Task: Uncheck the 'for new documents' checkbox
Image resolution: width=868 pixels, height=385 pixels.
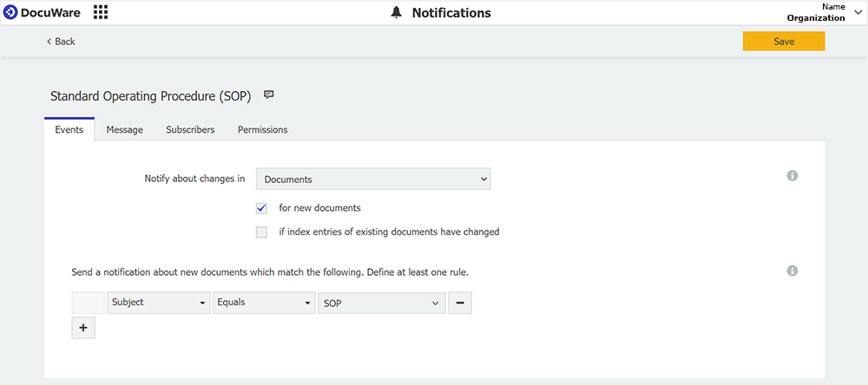Action: [x=261, y=208]
